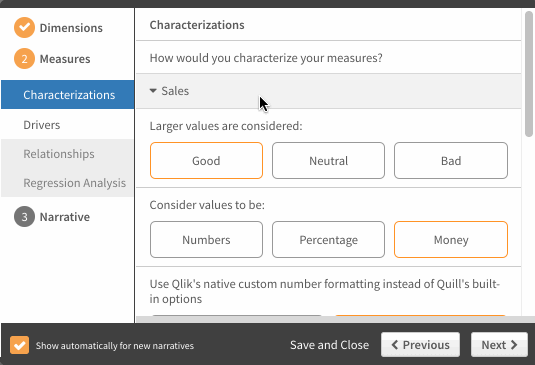Click the Narrative step 3 circle icon
Screen dimensions: 535x365
click(x=24, y=217)
